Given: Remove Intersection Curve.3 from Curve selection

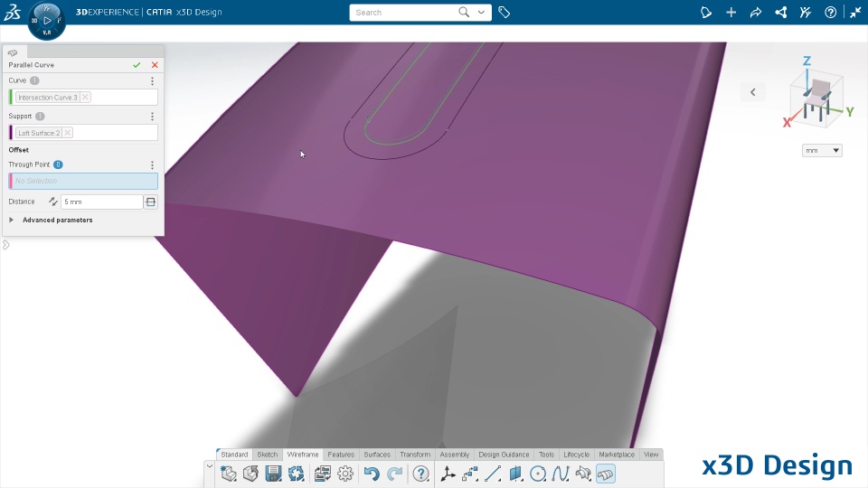Looking at the screenshot, I should (x=85, y=97).
